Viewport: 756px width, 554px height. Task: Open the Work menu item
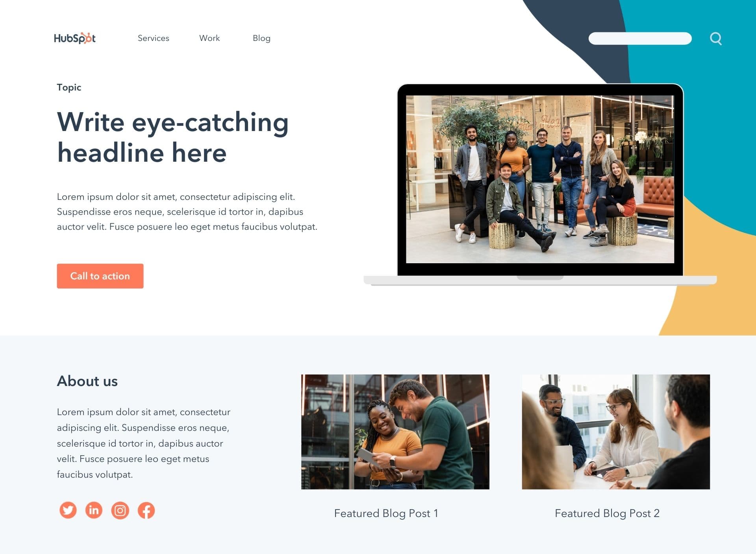point(209,38)
